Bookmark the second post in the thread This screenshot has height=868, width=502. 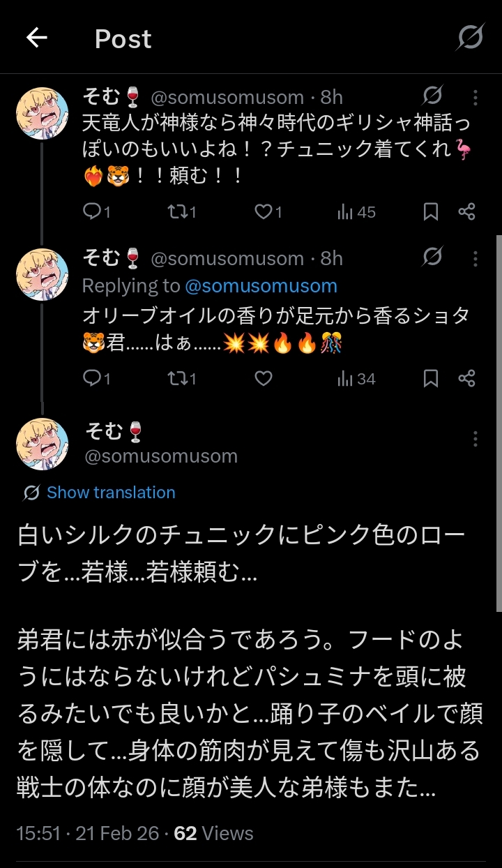click(x=431, y=378)
